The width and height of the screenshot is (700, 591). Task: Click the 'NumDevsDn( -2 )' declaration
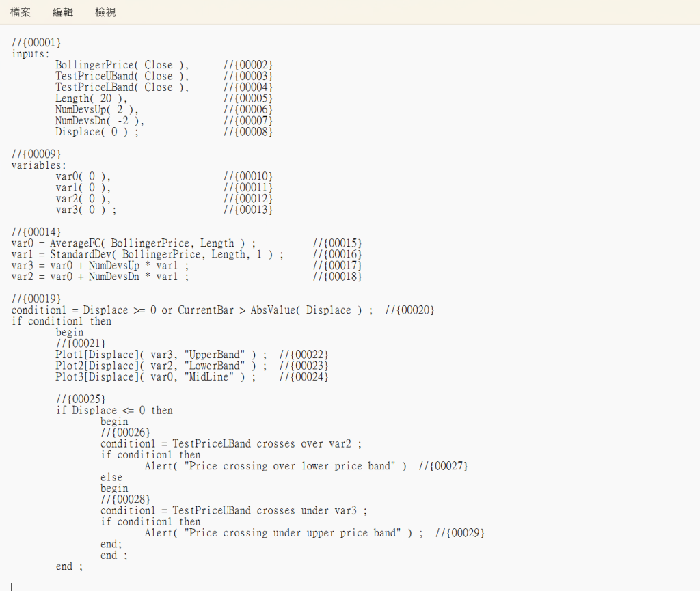coord(100,121)
